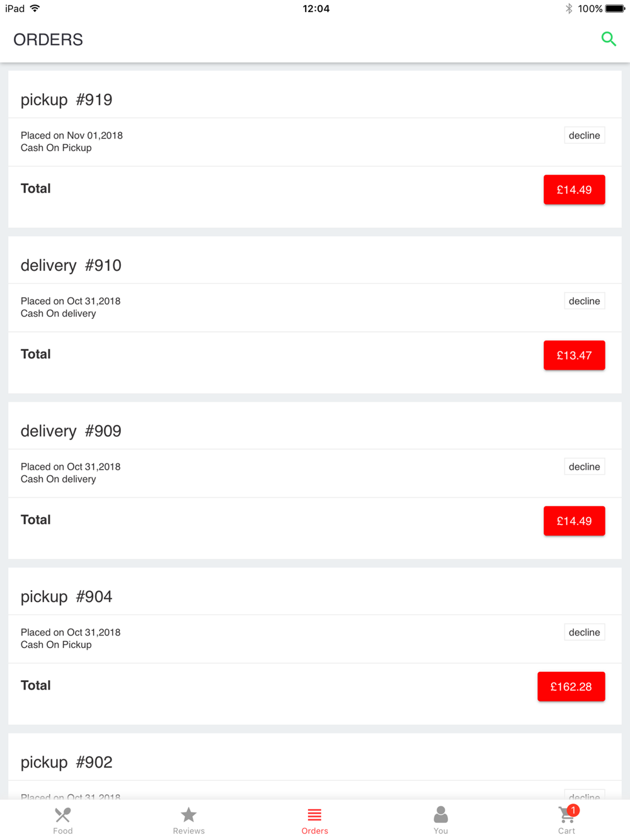Open the Food tab icon
This screenshot has width=630, height=840.
[x=63, y=815]
